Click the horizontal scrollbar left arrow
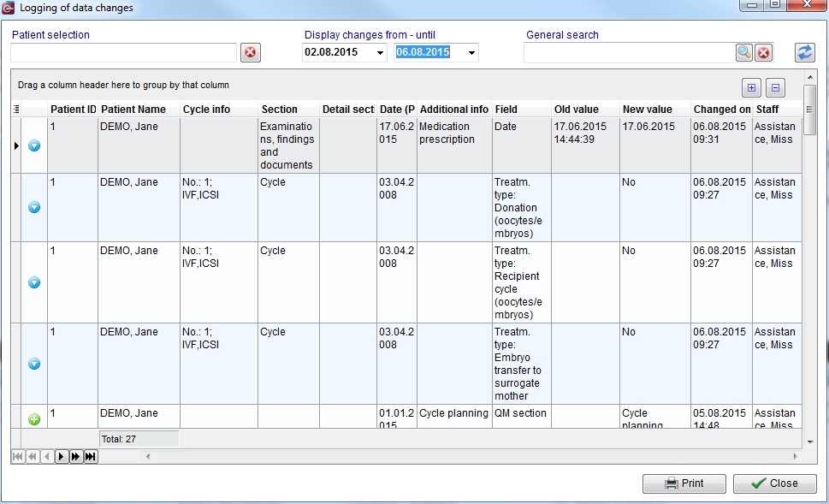Viewport: 829px width, 504px height. (148, 456)
